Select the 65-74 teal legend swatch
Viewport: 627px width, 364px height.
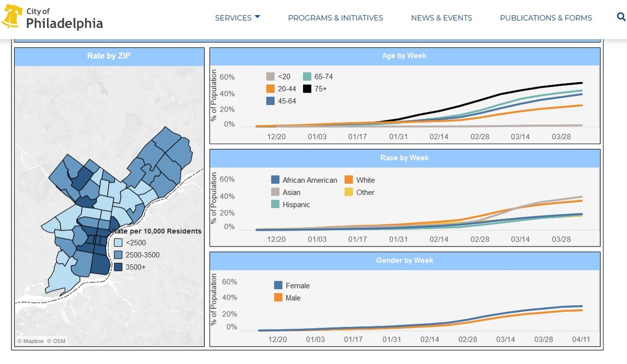[307, 77]
